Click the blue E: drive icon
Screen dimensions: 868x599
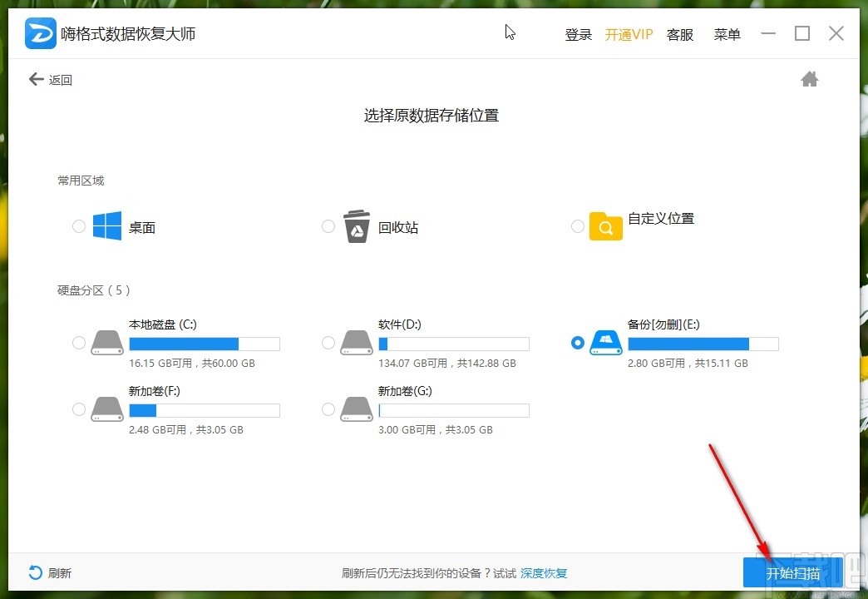[x=605, y=343]
